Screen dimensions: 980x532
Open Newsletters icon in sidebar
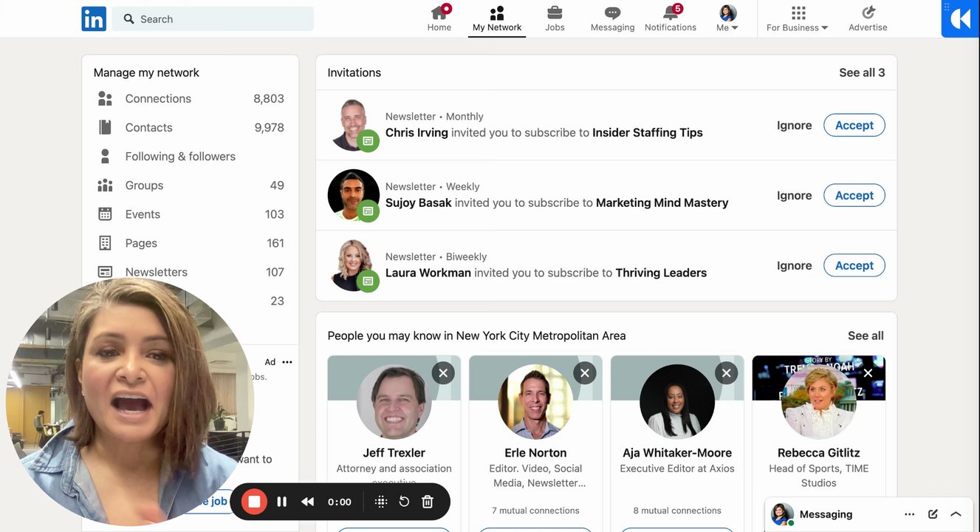coord(105,272)
